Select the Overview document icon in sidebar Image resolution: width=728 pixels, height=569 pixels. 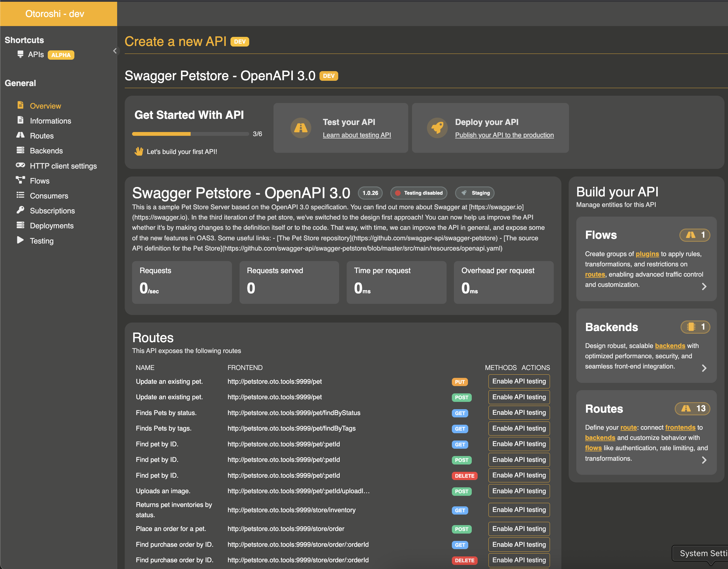20,105
